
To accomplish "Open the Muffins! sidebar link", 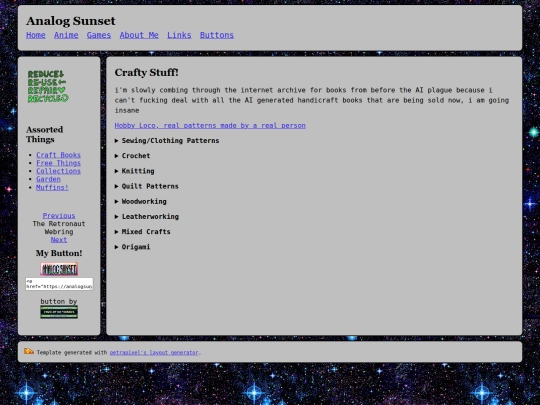I will pyautogui.click(x=52, y=187).
